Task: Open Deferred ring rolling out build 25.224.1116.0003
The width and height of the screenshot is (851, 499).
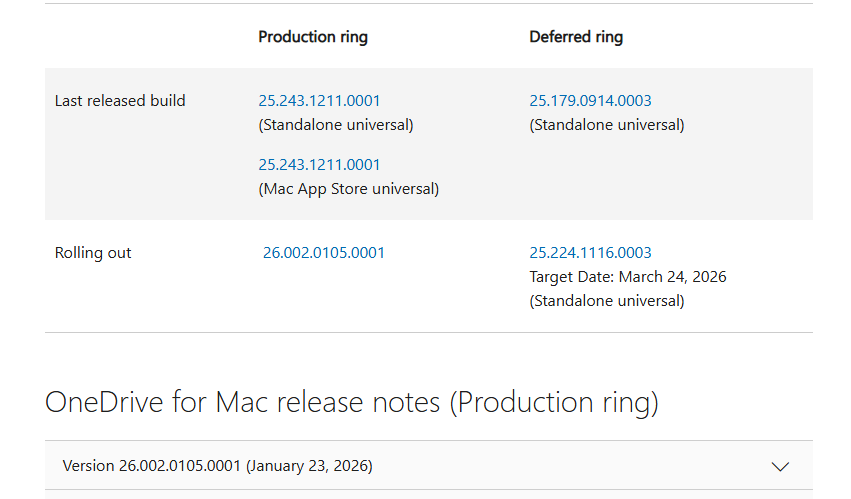Action: [590, 253]
